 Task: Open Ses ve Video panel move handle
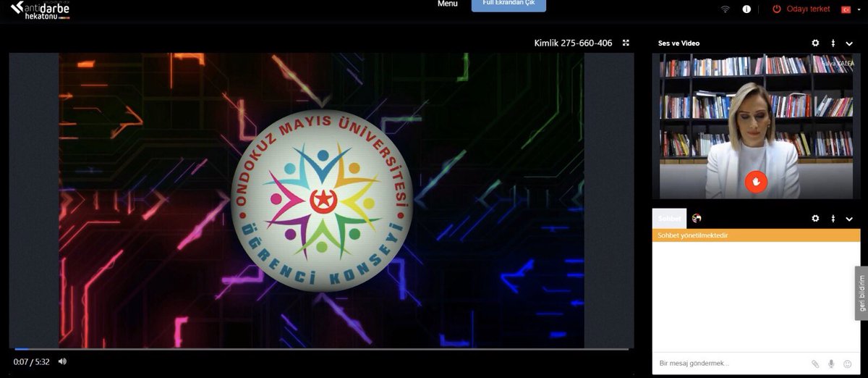tap(833, 43)
